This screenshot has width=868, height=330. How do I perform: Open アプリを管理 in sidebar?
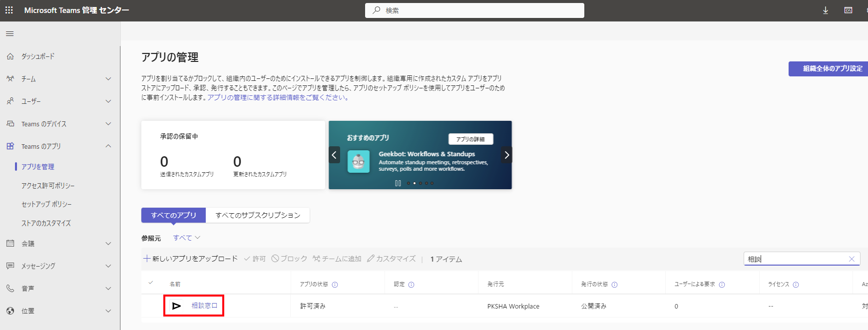click(38, 167)
